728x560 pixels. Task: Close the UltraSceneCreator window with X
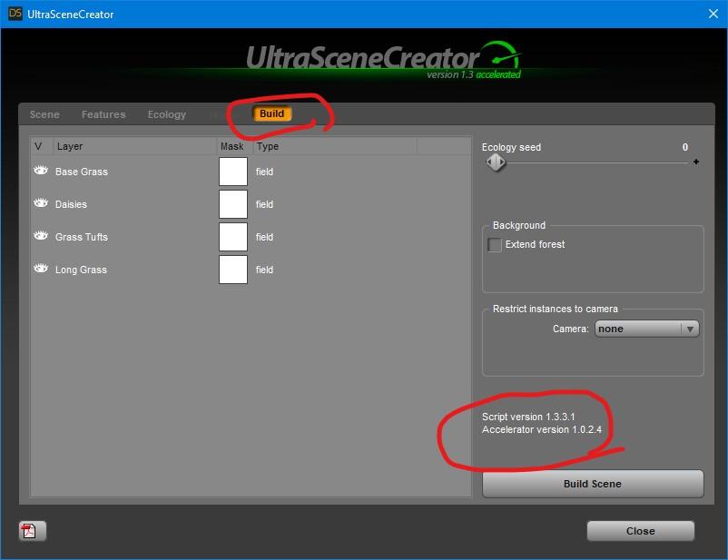(x=713, y=14)
